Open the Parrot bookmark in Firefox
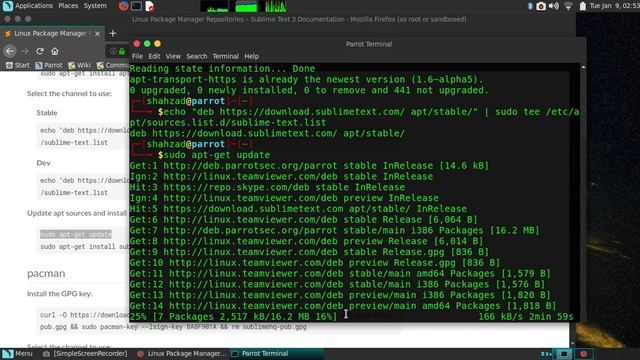Image resolution: width=640 pixels, height=360 pixels. pos(49,65)
